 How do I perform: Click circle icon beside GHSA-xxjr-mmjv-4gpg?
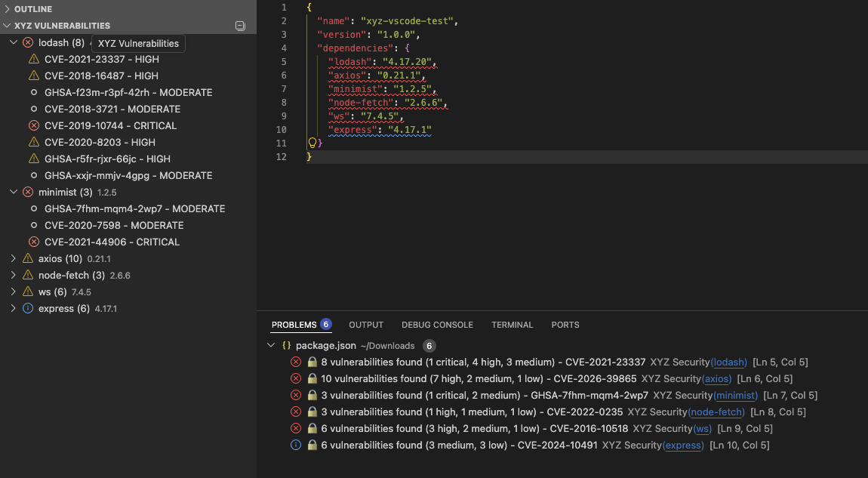34,176
